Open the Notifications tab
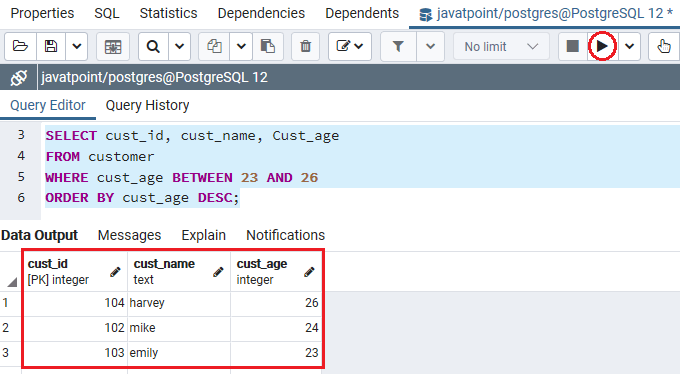The image size is (680, 374). [285, 235]
